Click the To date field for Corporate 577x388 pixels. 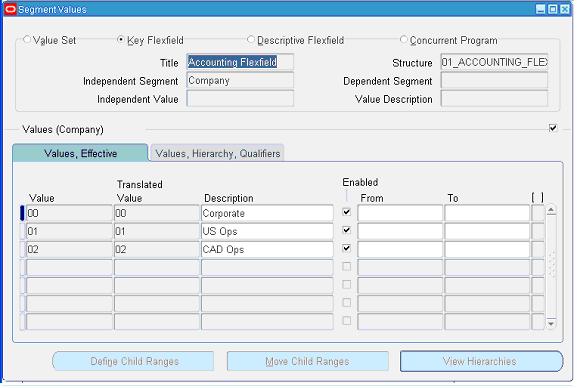point(487,213)
